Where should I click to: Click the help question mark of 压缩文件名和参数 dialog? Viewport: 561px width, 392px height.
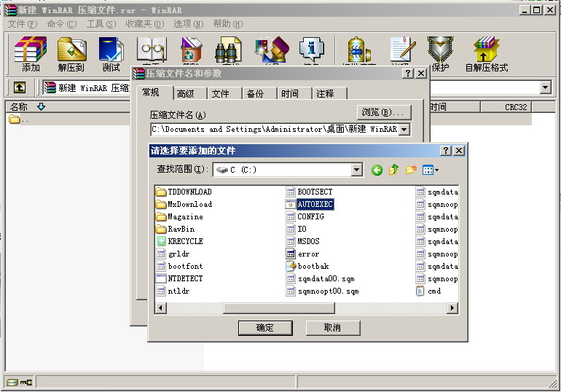(408, 74)
